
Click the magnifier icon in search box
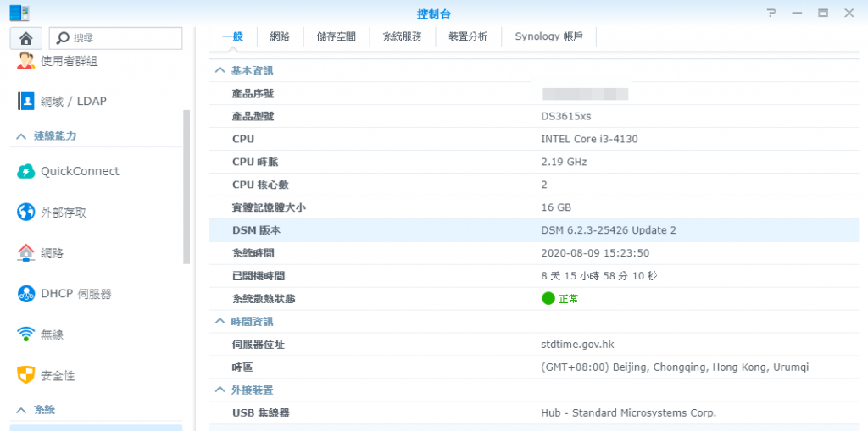tap(64, 38)
